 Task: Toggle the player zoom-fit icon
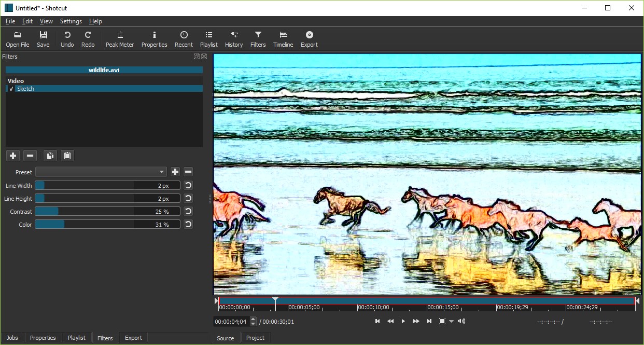442,321
